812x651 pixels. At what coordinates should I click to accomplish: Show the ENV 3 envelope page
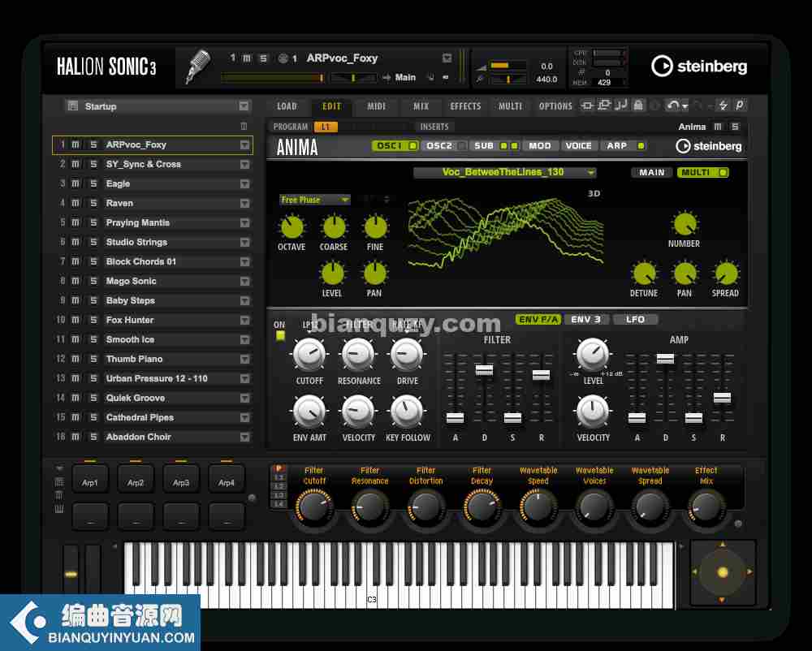click(585, 319)
